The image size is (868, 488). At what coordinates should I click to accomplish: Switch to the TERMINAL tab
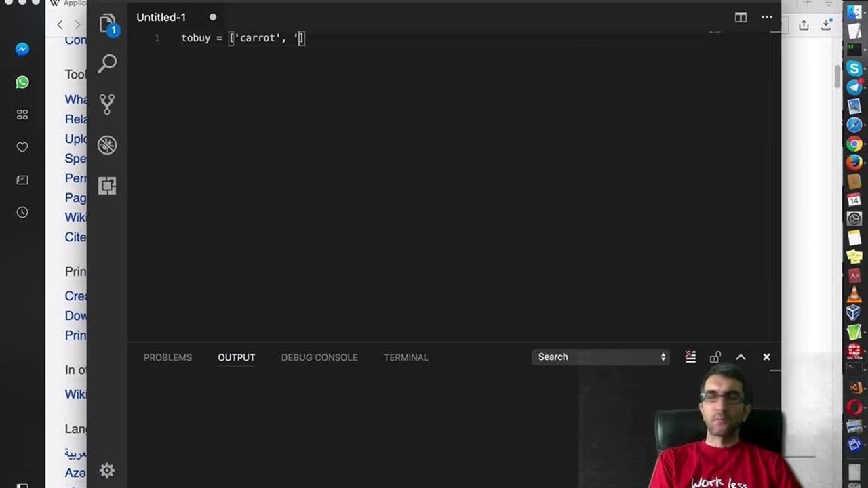point(406,357)
